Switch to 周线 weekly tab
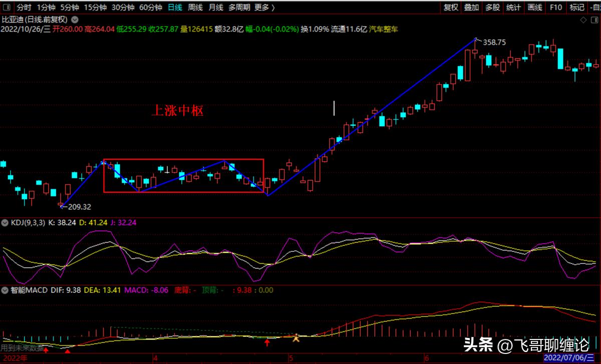This screenshot has width=601, height=364. [x=195, y=8]
